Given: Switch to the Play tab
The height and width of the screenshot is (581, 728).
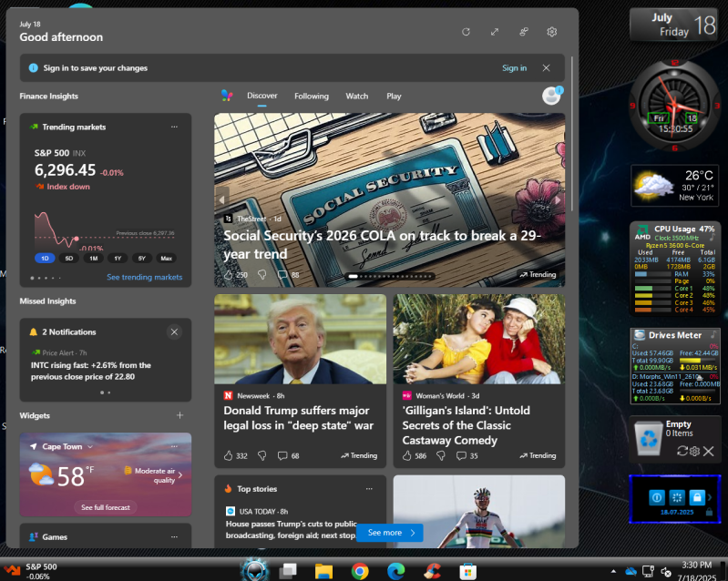Looking at the screenshot, I should [394, 96].
